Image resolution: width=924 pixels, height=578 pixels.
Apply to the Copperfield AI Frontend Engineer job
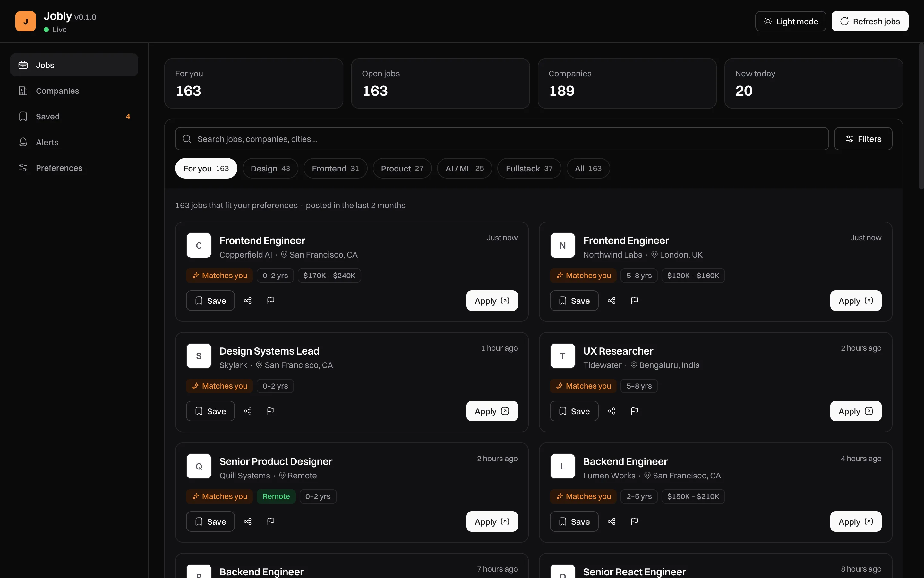492,301
